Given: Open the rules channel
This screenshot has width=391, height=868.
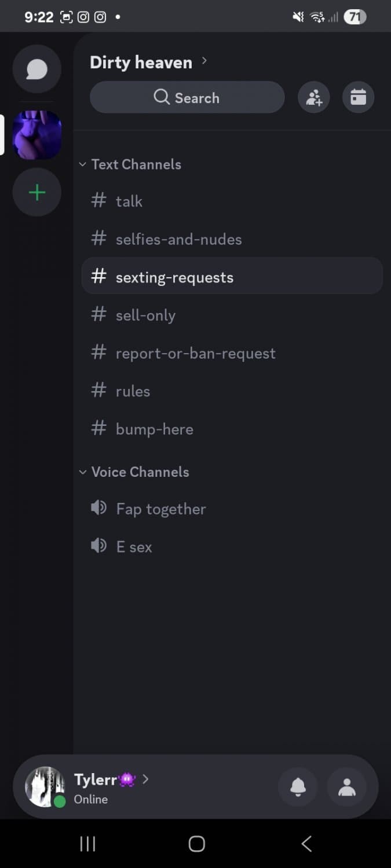Looking at the screenshot, I should [133, 391].
